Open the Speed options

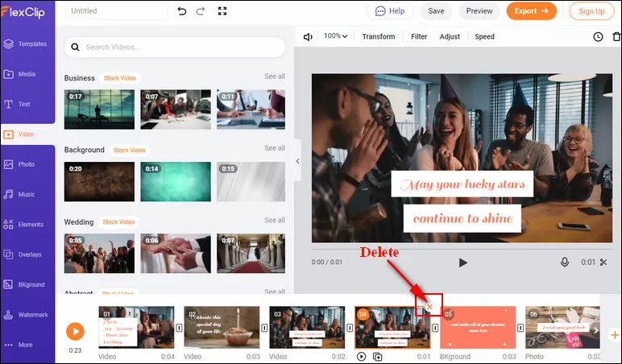pos(484,36)
